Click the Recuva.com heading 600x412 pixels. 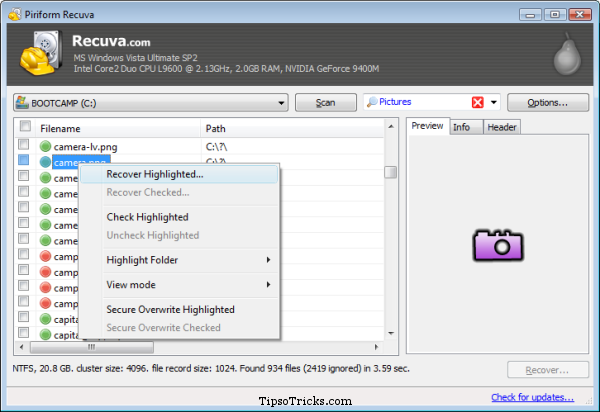pos(111,41)
